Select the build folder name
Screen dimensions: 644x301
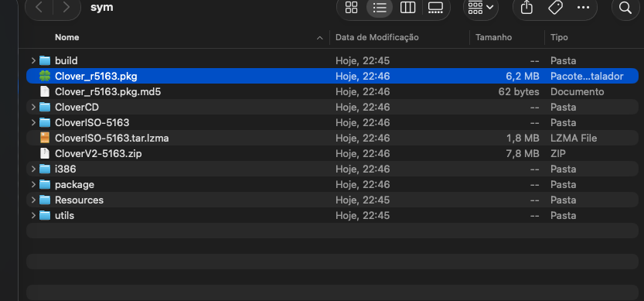point(66,61)
